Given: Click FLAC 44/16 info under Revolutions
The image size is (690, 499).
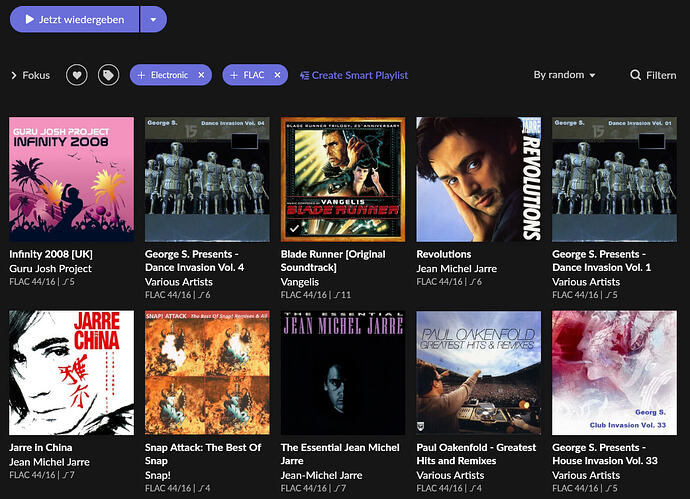Looking at the screenshot, I should pos(449,282).
